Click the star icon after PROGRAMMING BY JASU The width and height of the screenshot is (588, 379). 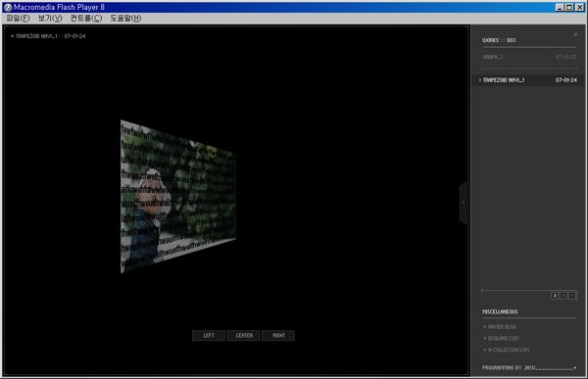575,368
